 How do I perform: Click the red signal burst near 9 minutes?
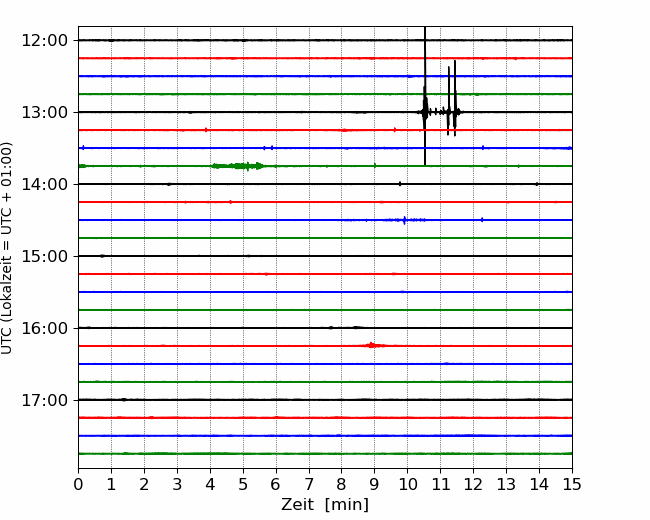(x=372, y=345)
